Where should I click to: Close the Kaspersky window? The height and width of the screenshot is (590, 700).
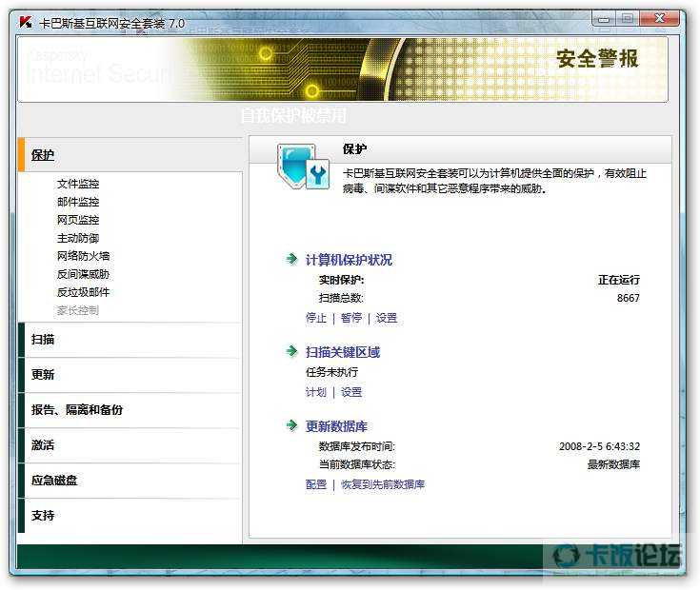pyautogui.click(x=660, y=19)
